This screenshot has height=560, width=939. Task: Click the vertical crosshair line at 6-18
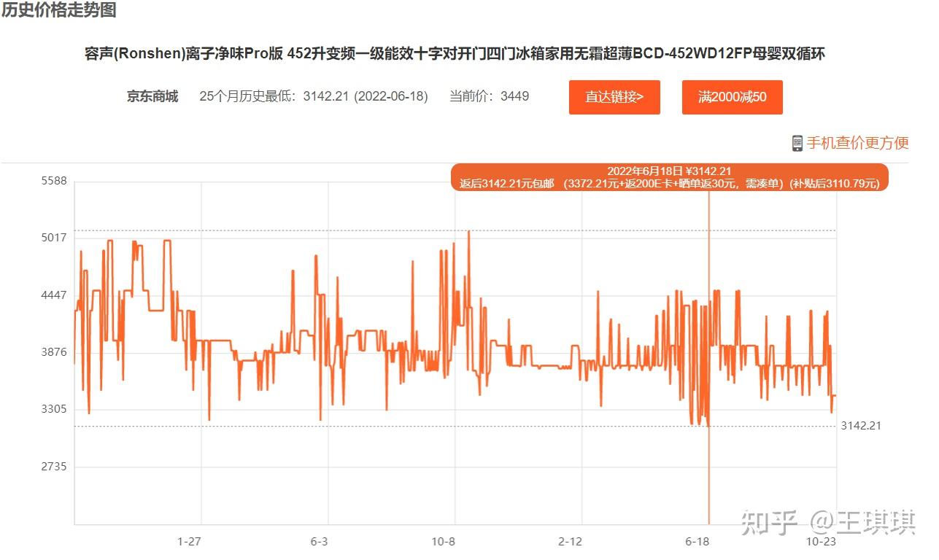(x=709, y=357)
